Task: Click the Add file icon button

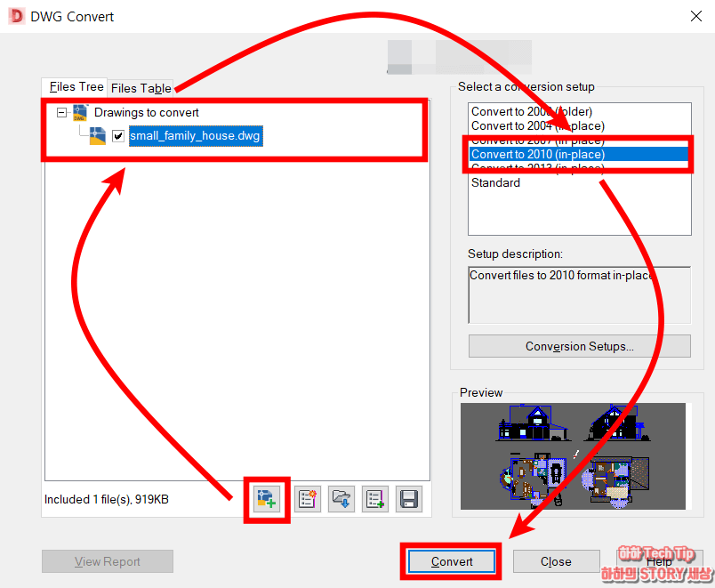Action: [267, 500]
